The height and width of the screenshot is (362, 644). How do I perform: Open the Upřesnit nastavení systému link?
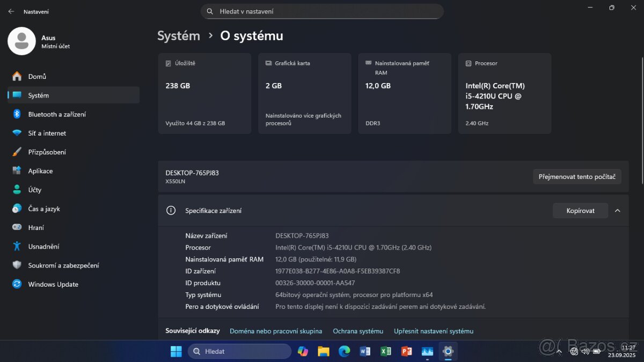pyautogui.click(x=434, y=331)
